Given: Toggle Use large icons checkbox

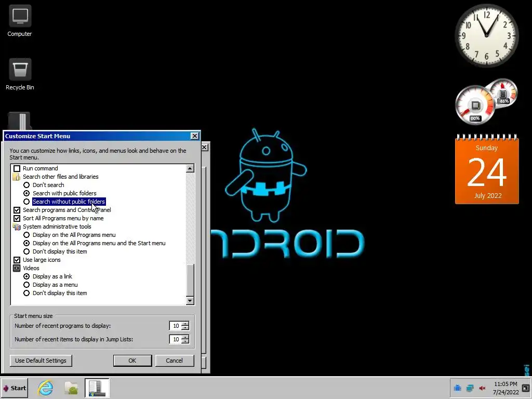Looking at the screenshot, I should 17,260.
